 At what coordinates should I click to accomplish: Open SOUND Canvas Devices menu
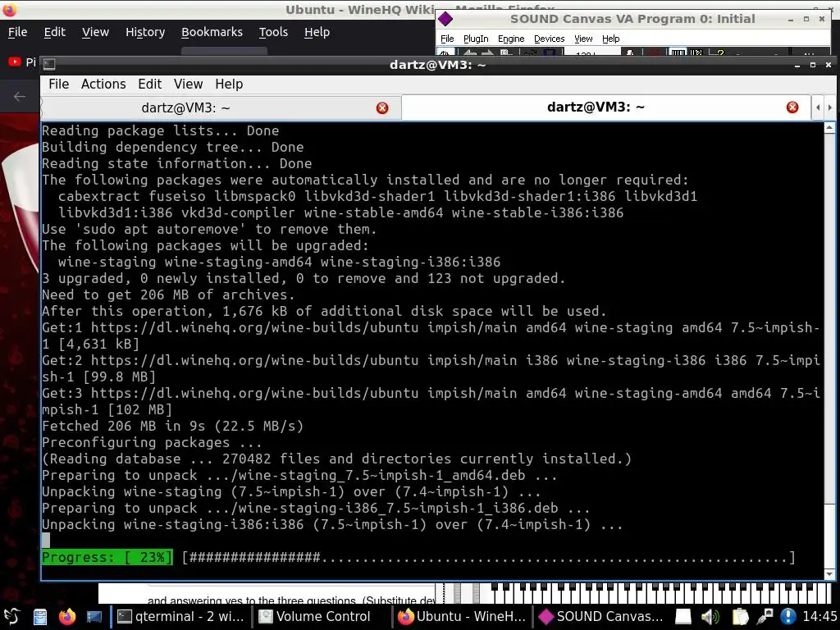click(549, 39)
